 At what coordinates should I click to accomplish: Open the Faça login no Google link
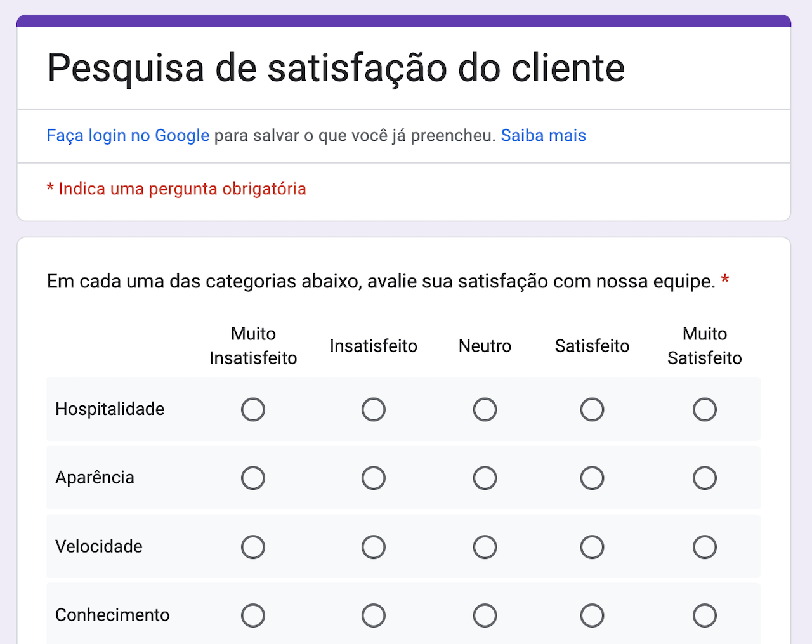(128, 136)
